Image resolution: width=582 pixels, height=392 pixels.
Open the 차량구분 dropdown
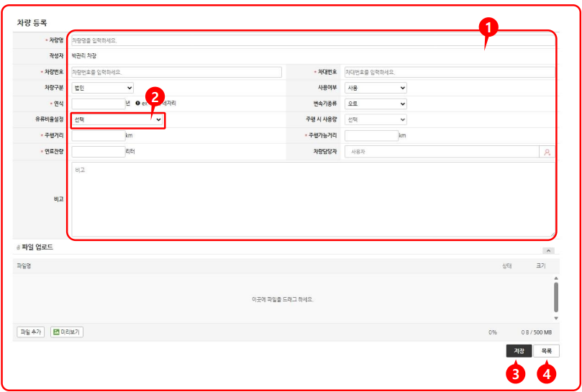tap(102, 88)
